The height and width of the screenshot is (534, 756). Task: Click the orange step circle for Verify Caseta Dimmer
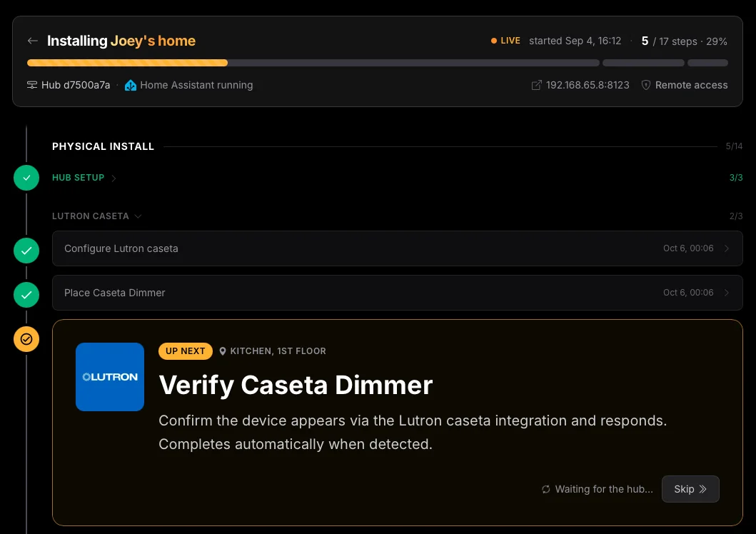(x=26, y=339)
